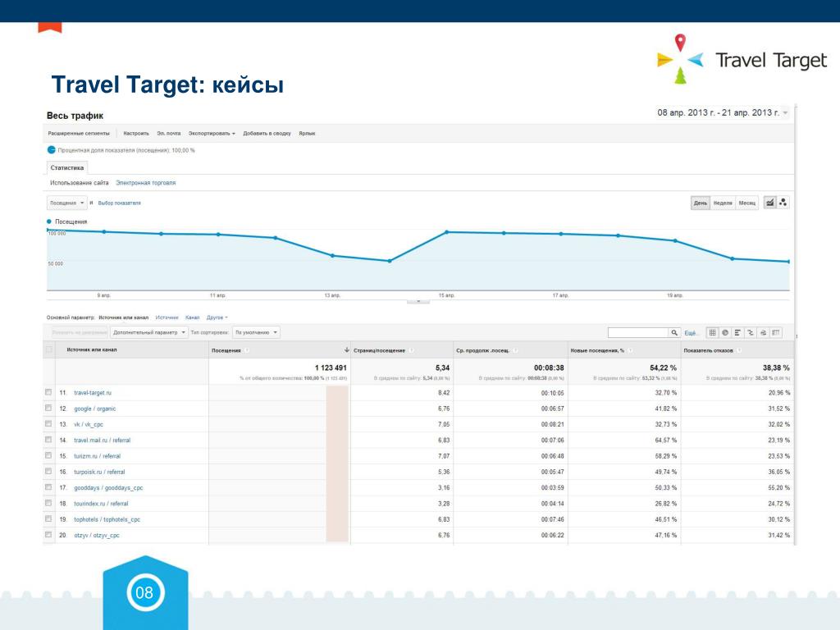
Task: Click the search magnifier icon
Action: (x=674, y=333)
